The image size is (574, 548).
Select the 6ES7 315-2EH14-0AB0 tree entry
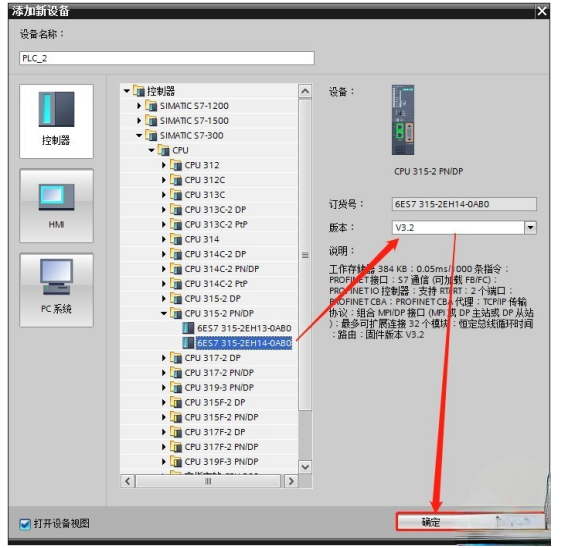coord(244,343)
